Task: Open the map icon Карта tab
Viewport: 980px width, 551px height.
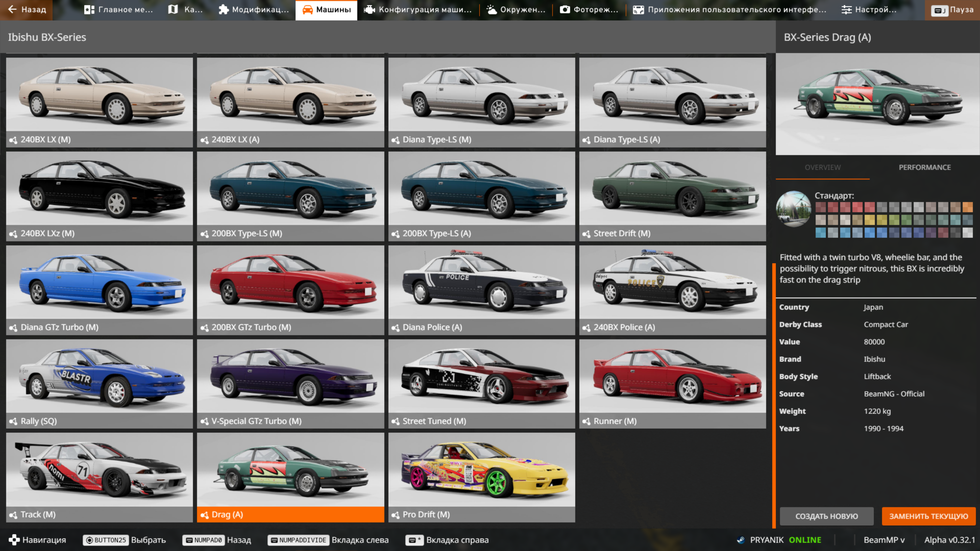Action: click(185, 9)
